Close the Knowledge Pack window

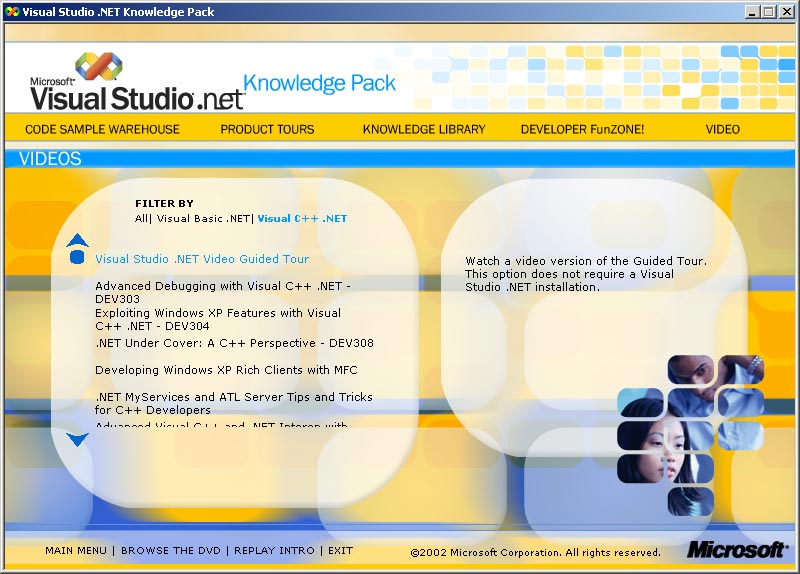(786, 12)
